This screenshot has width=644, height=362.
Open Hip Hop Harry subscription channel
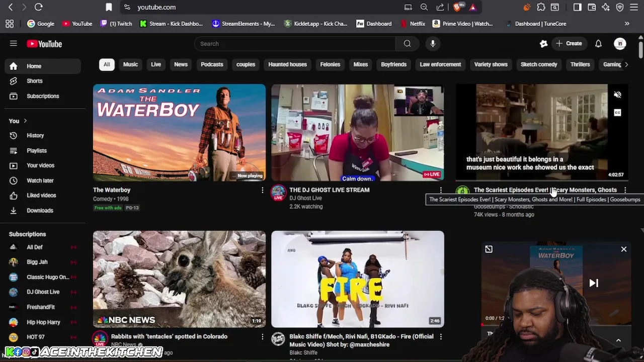pyautogui.click(x=43, y=322)
